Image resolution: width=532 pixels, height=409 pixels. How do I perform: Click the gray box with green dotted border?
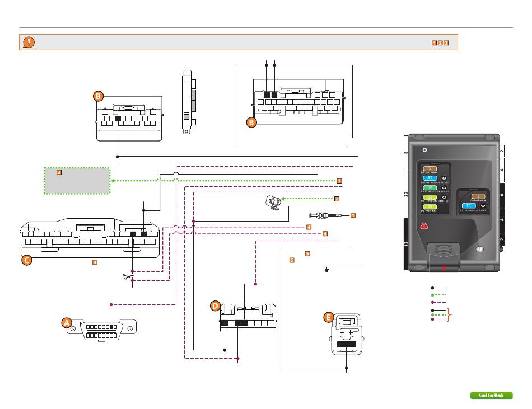pyautogui.click(x=77, y=181)
